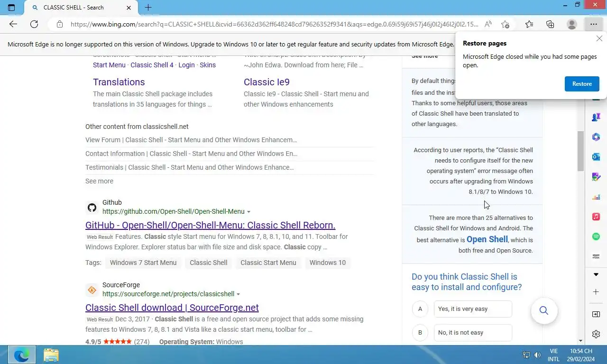Expand more sidebar apps down arrow
This screenshot has width=607, height=364.
click(x=596, y=274)
